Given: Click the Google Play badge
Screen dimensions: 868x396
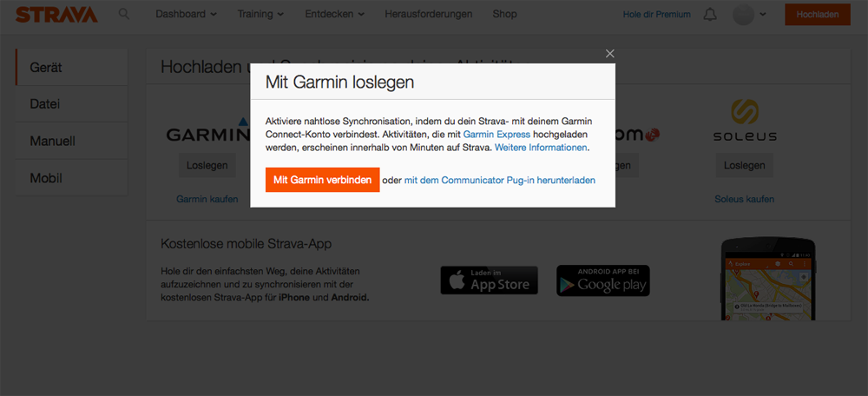Looking at the screenshot, I should (x=602, y=280).
